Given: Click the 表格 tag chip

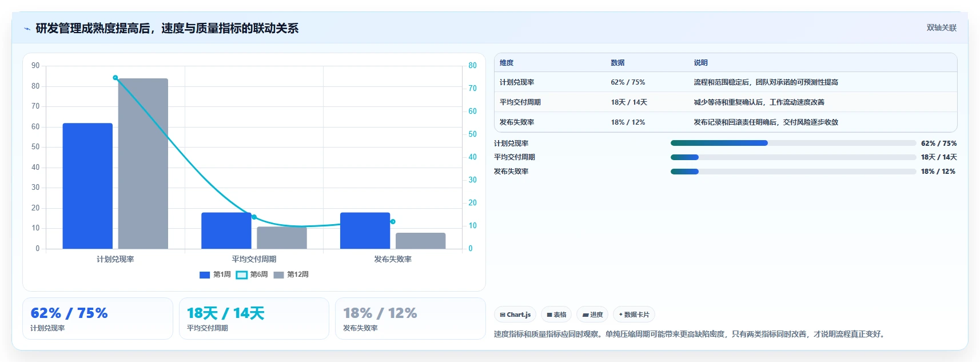Looking at the screenshot, I should tap(556, 315).
